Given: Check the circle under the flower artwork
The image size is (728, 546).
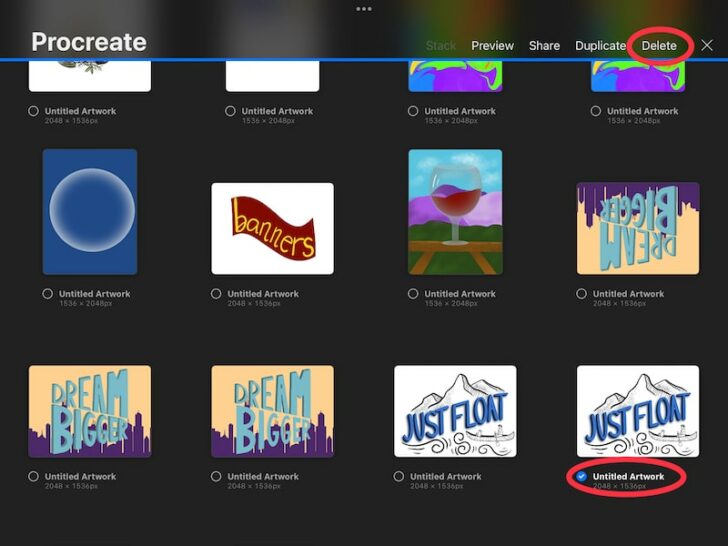Looking at the screenshot, I should tap(33, 111).
